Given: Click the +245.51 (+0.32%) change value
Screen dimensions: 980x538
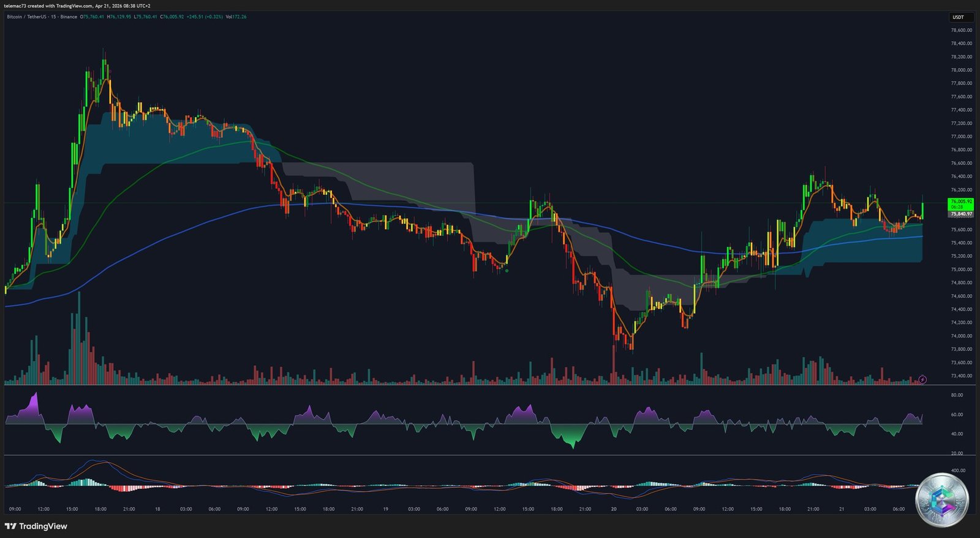Looking at the screenshot, I should coord(205,17).
